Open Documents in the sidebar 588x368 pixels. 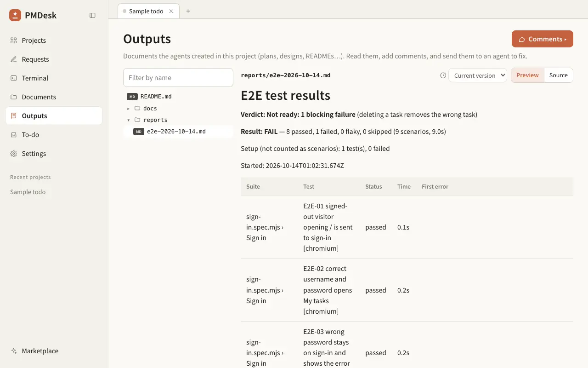54,97
